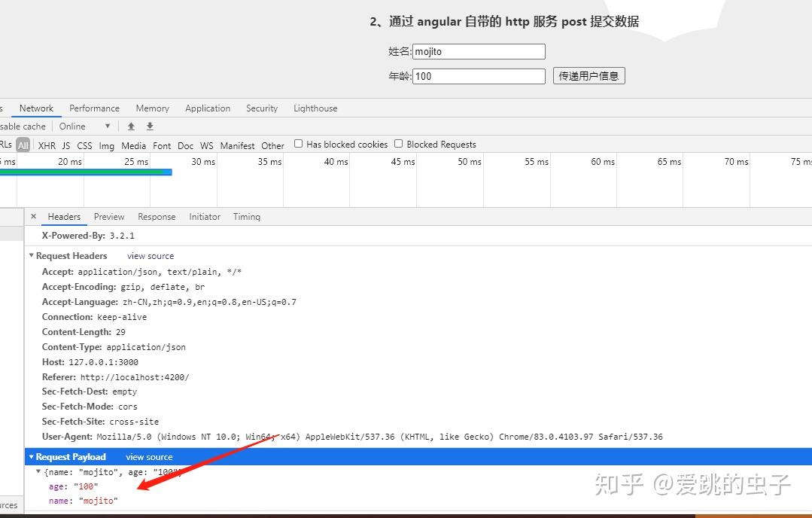Viewport: 812px width, 518px height.
Task: Filter requests by Font type
Action: tap(161, 145)
